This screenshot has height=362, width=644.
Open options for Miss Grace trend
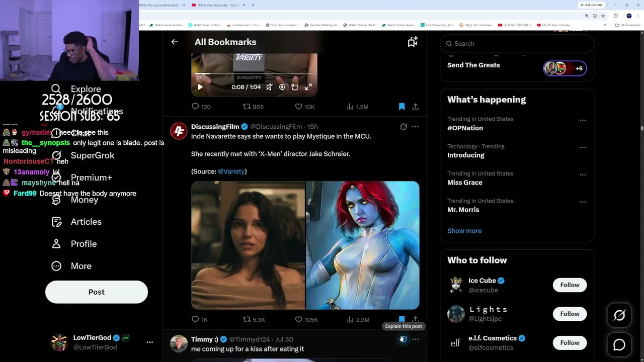tap(583, 174)
